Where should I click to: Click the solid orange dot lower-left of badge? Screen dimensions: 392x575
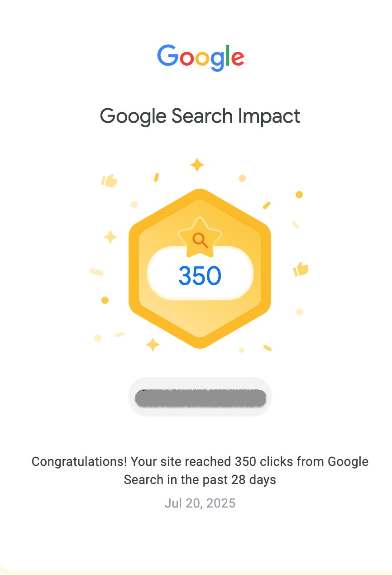pyautogui.click(x=105, y=300)
